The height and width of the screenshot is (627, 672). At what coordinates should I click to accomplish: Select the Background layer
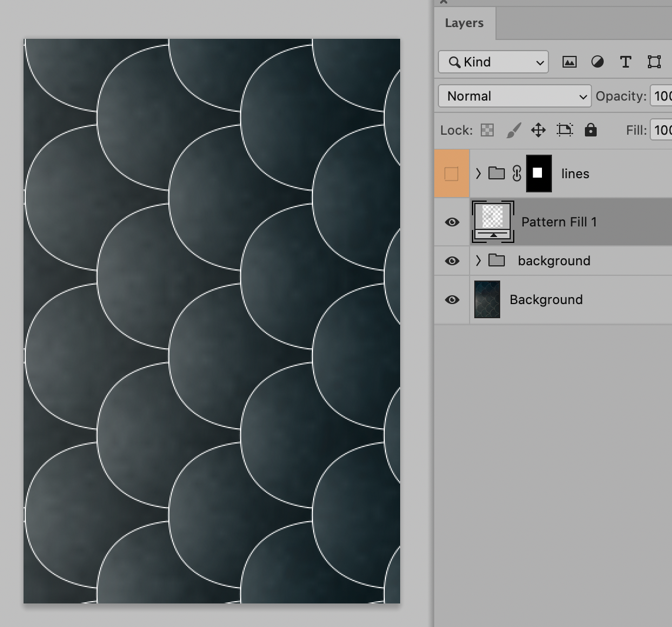(x=546, y=300)
